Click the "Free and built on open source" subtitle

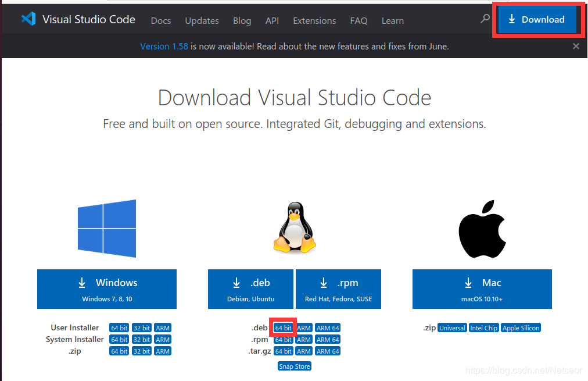(x=295, y=124)
